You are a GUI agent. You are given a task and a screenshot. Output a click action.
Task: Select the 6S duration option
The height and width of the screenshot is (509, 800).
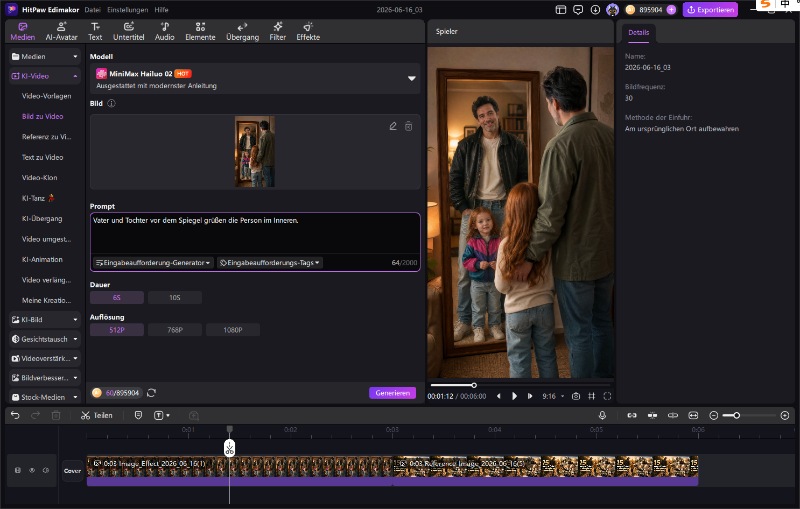[x=117, y=297]
